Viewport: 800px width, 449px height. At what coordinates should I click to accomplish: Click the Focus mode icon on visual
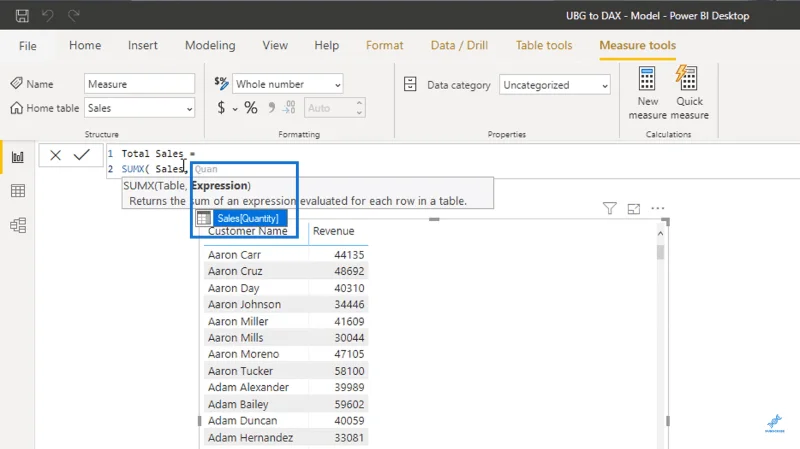[x=634, y=209]
